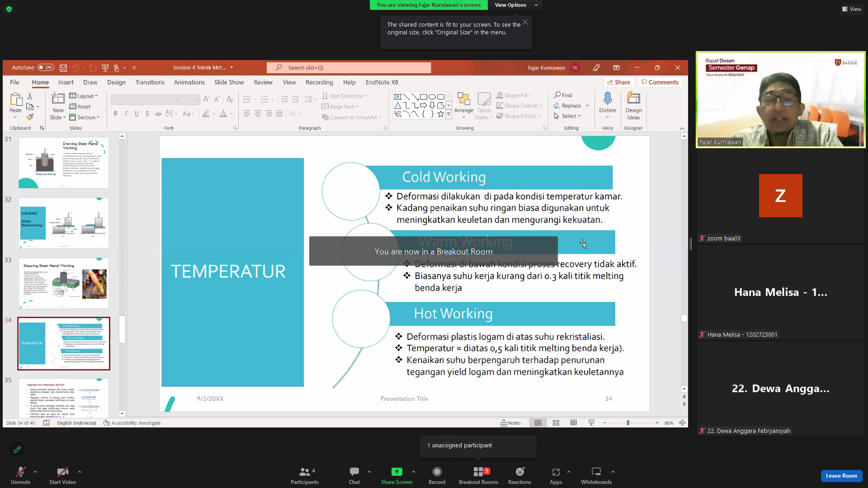868x488 pixels.
Task: Click Zoom View button top right
Action: 852,9
